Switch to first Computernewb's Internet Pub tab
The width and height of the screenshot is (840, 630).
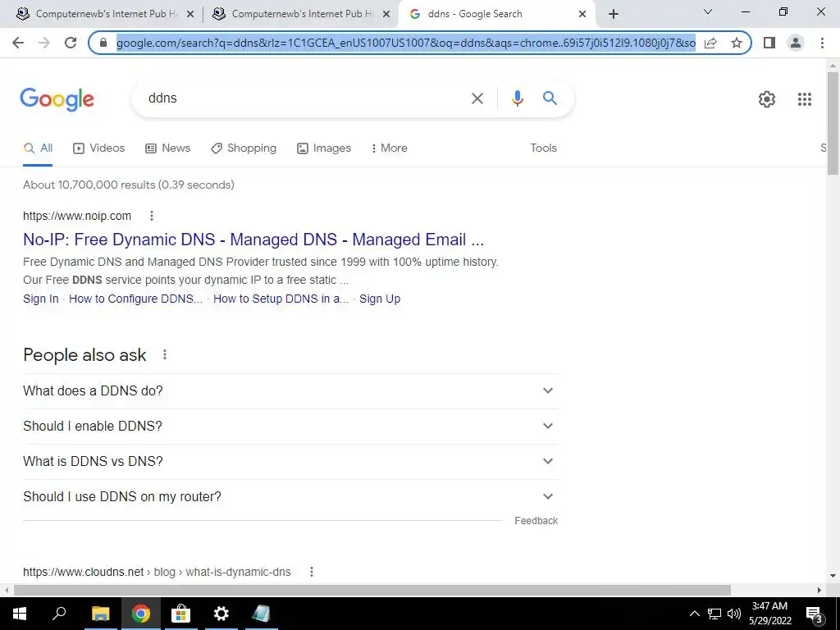pyautogui.click(x=105, y=14)
